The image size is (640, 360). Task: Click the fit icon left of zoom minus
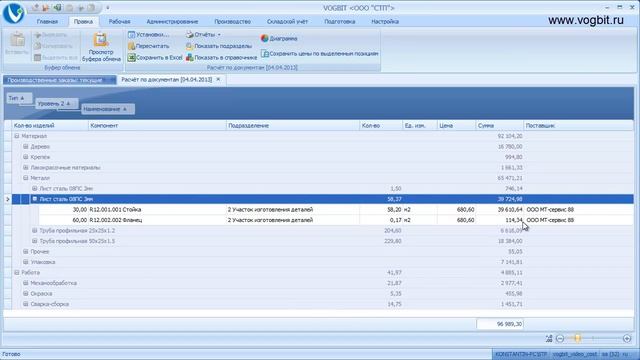point(549,338)
